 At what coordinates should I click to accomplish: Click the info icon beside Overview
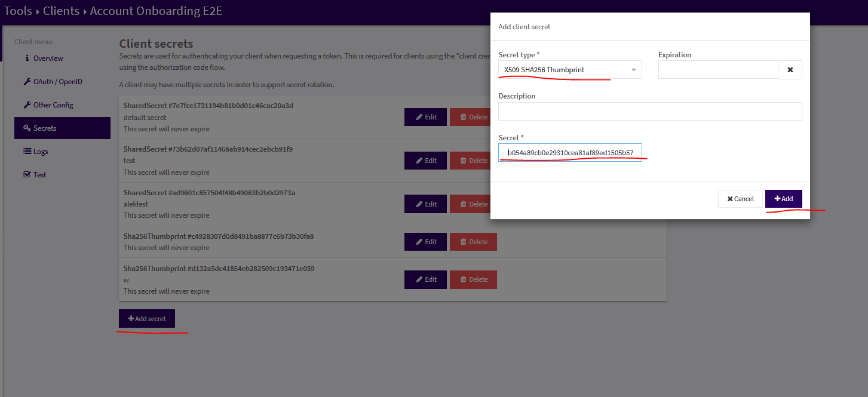(27, 59)
